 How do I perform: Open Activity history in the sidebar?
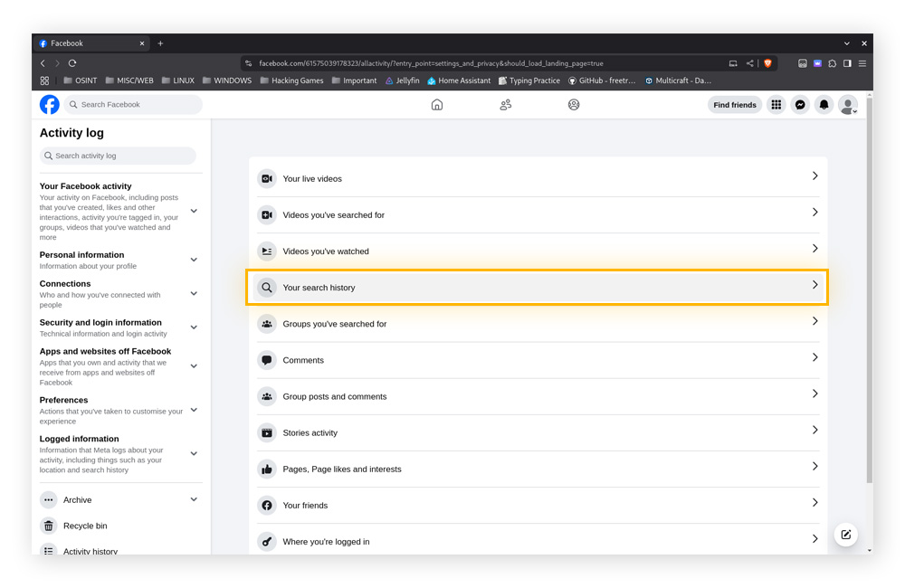pos(90,551)
